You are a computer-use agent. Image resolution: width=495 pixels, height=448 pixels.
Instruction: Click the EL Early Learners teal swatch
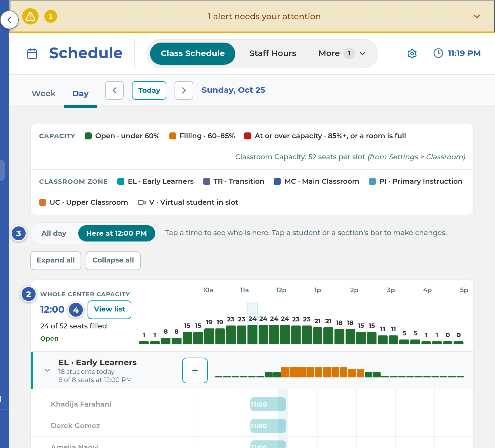[121, 181]
